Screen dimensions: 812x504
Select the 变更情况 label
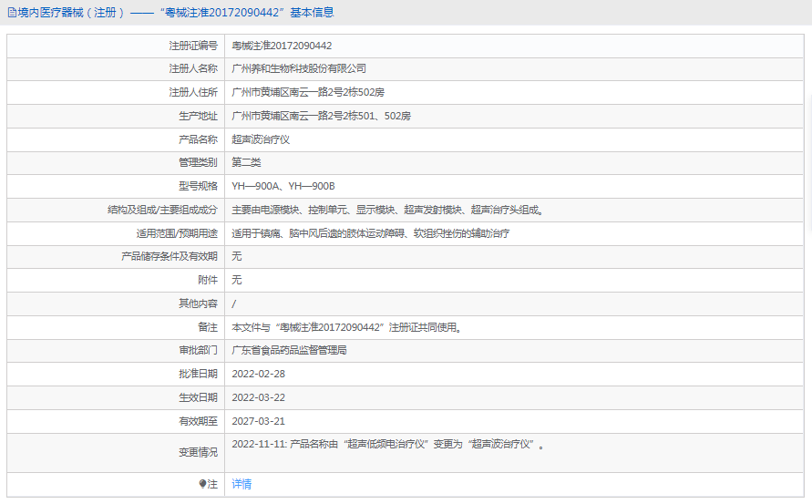[199, 453]
